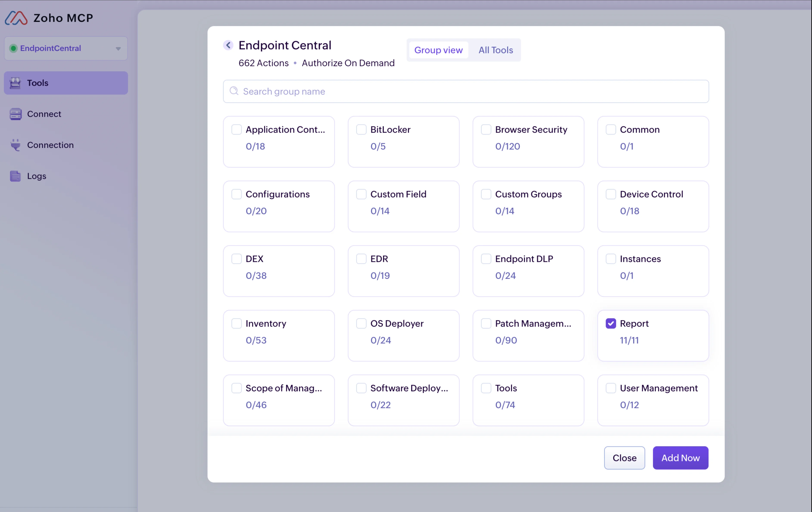Click the Report 11/11 count
This screenshot has height=512, width=812.
[629, 340]
